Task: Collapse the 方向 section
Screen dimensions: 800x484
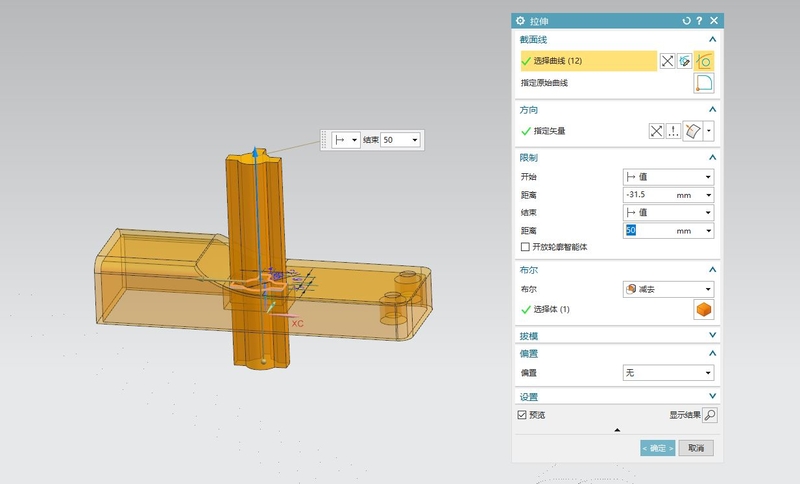Action: [712, 109]
